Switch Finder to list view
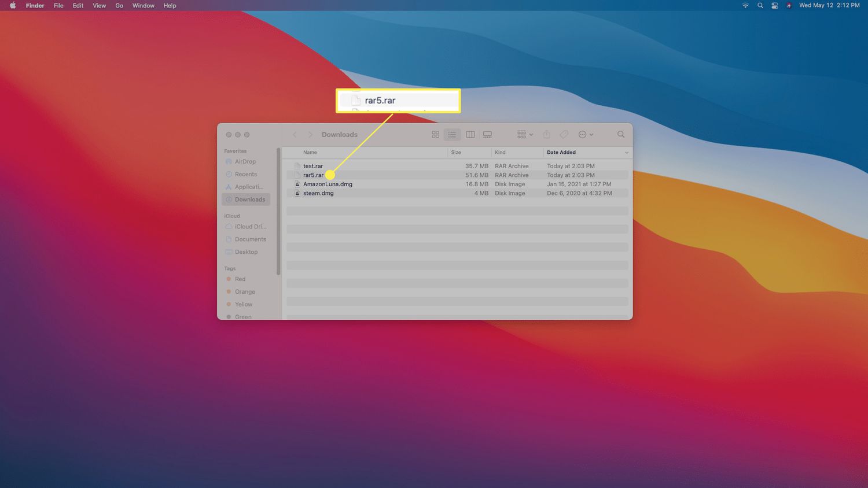 452,135
